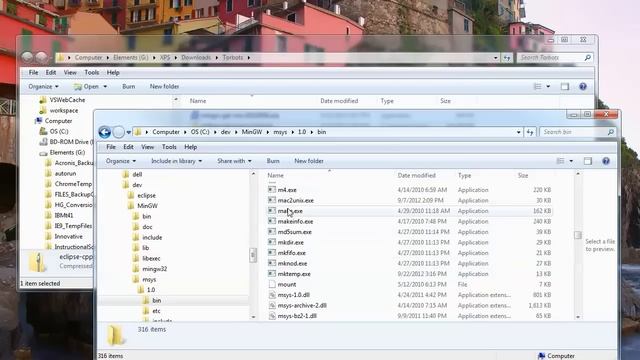Select the mount file
The height and width of the screenshot is (360, 640).
tap(287, 284)
